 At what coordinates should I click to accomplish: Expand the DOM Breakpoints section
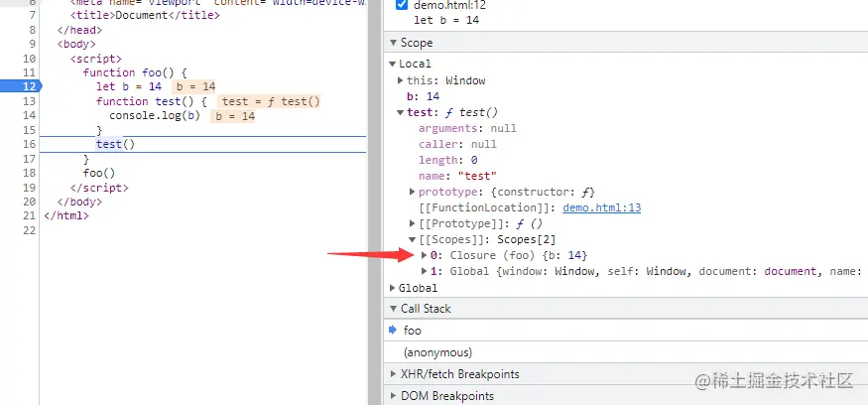point(393,396)
